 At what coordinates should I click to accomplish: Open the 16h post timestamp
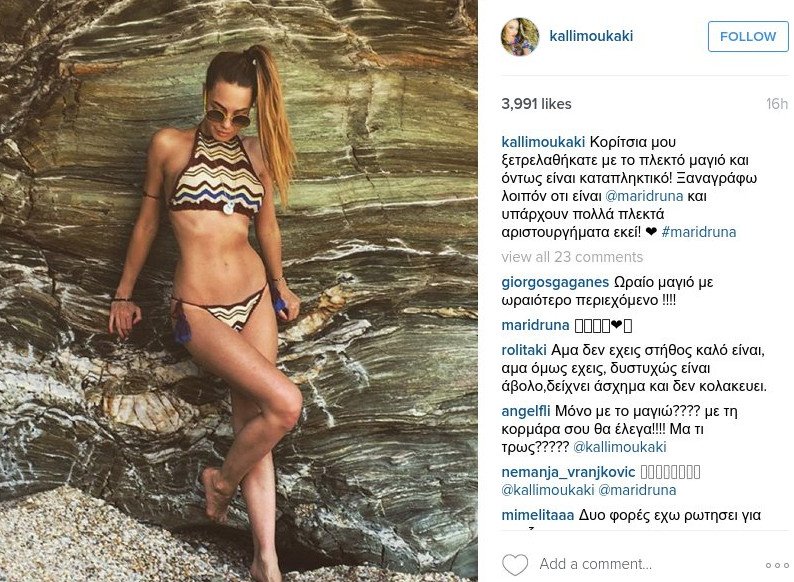(777, 104)
